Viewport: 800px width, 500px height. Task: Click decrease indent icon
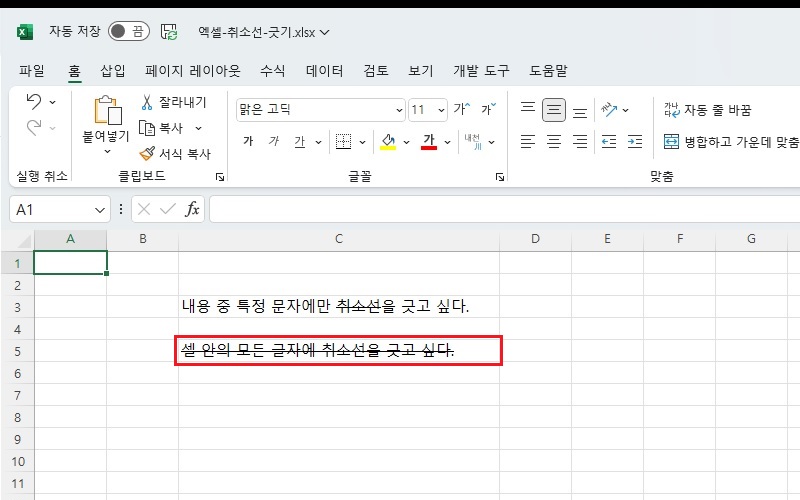(x=609, y=141)
